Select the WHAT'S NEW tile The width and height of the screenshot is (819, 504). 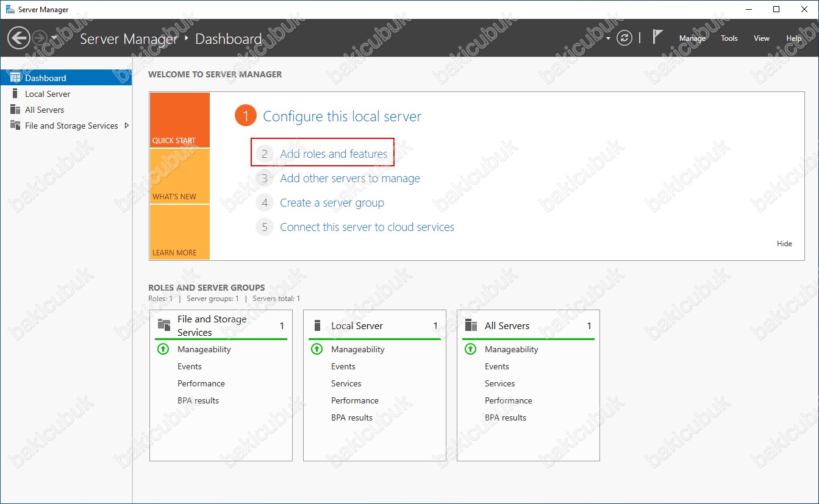[x=179, y=176]
